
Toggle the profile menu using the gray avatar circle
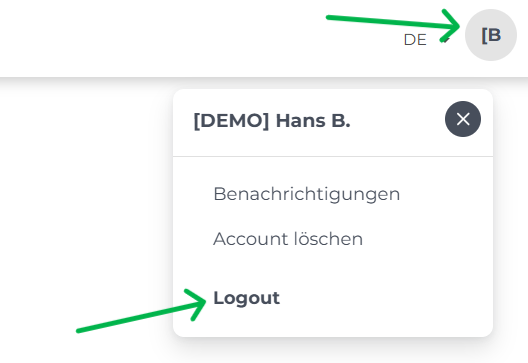pos(491,35)
